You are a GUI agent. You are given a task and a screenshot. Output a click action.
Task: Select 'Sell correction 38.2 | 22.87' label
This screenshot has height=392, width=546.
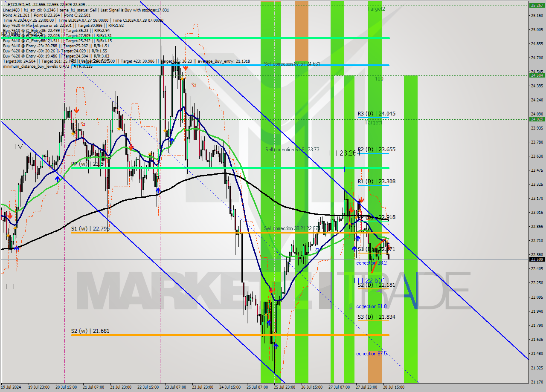(291, 228)
